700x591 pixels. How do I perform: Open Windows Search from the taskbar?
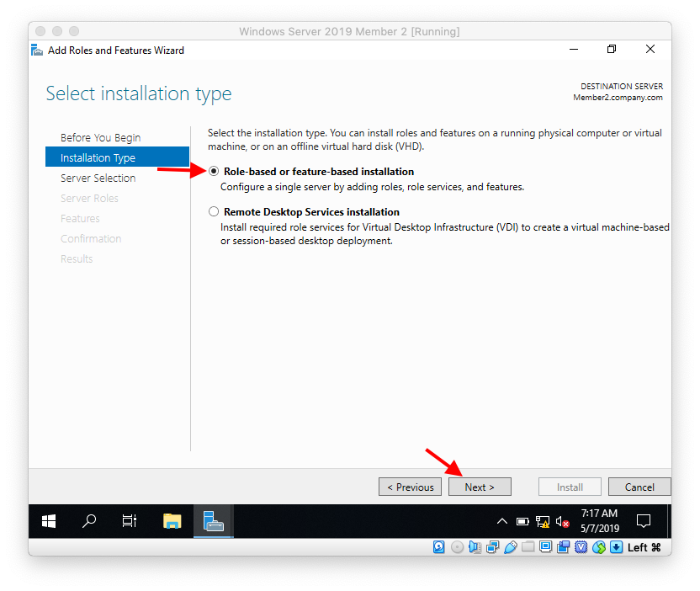[x=88, y=521]
